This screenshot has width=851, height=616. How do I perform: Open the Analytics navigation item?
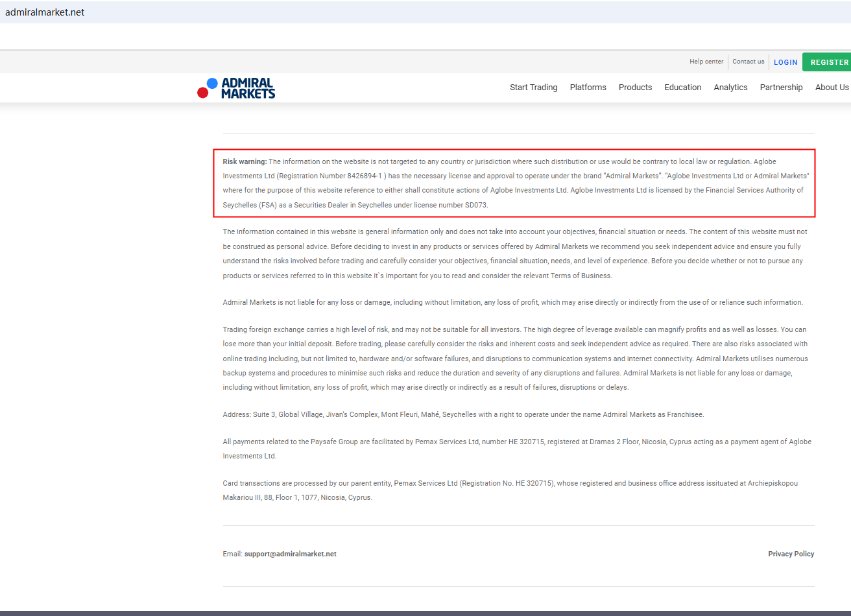coord(731,88)
